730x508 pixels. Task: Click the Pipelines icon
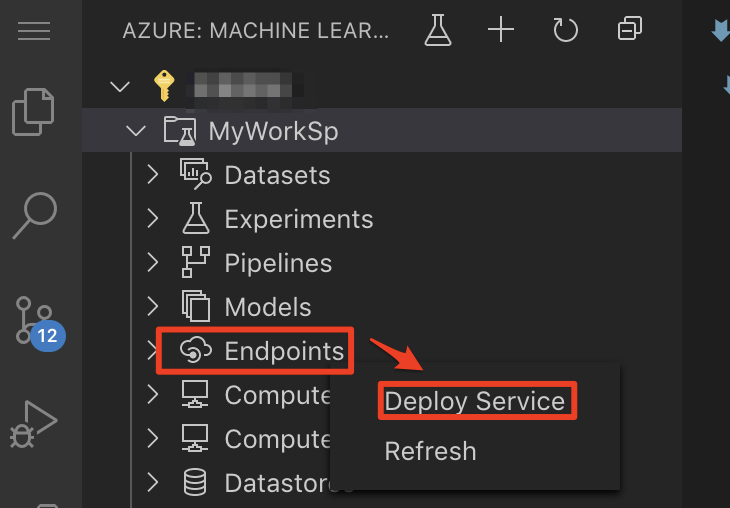[x=196, y=262]
